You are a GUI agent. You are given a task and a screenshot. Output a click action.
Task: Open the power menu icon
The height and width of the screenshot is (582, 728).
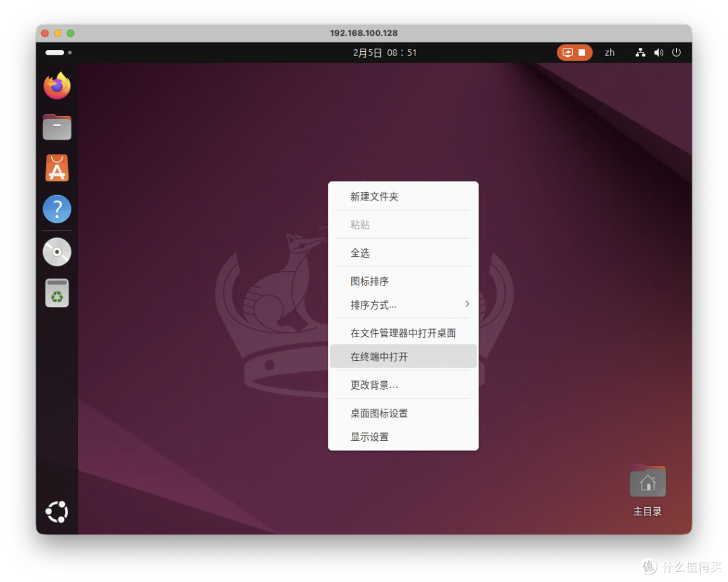pos(677,53)
